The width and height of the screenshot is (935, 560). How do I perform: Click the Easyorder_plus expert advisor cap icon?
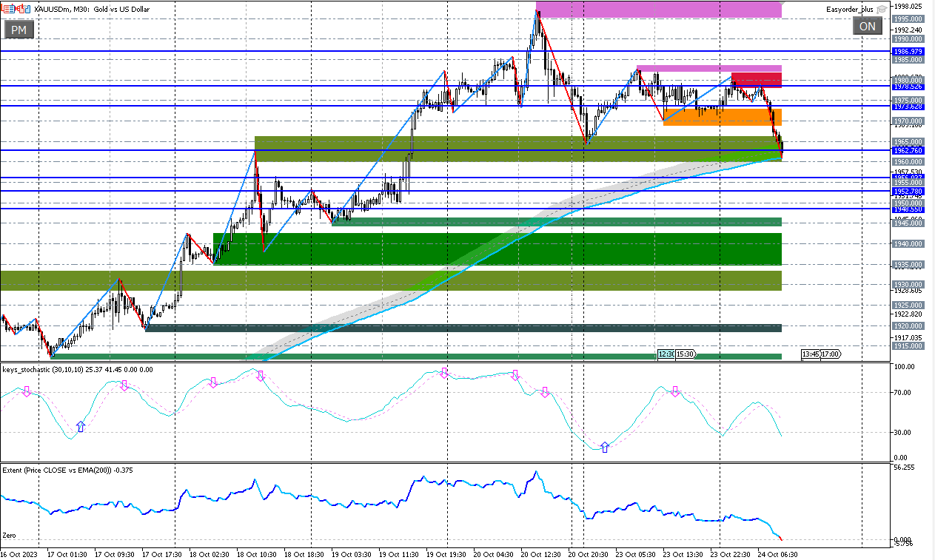pyautogui.click(x=881, y=10)
